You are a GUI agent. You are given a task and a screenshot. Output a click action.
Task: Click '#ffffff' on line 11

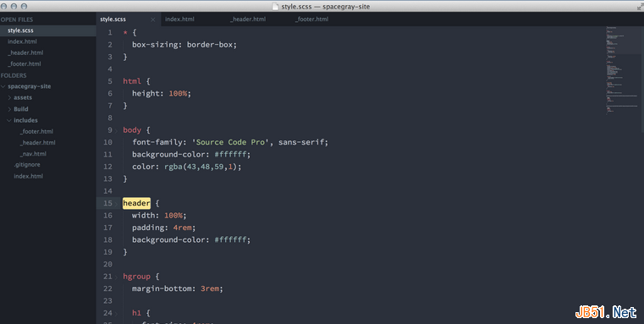(230, 155)
